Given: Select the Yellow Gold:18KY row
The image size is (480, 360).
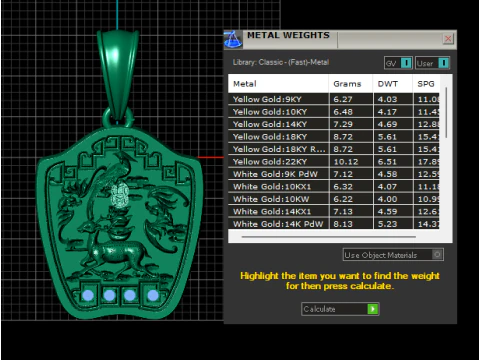Looking at the screenshot, I should [x=334, y=137].
